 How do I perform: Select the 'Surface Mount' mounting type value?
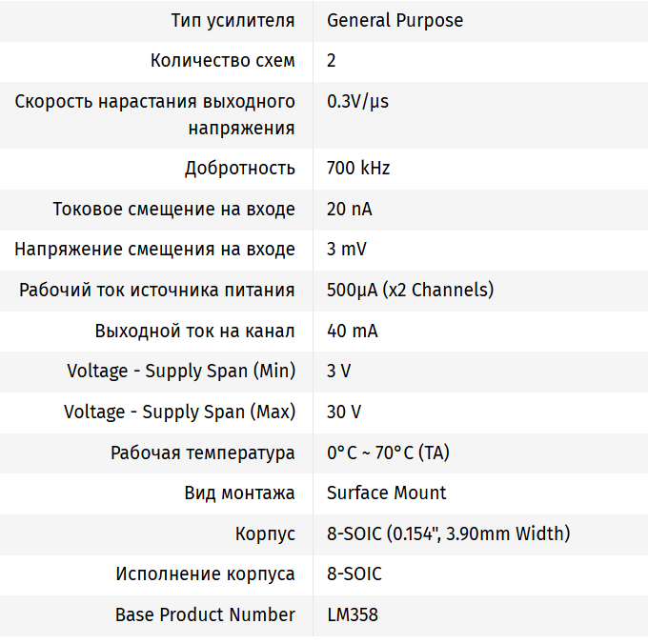[x=386, y=493]
